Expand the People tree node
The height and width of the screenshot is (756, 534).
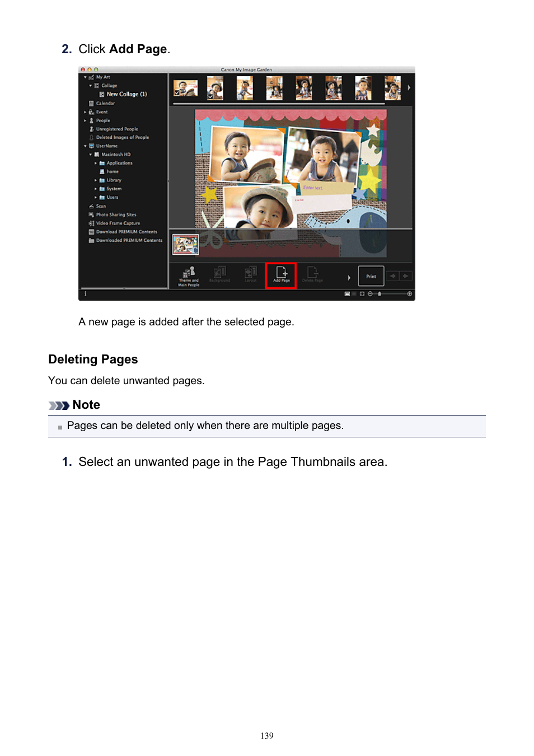(x=85, y=120)
